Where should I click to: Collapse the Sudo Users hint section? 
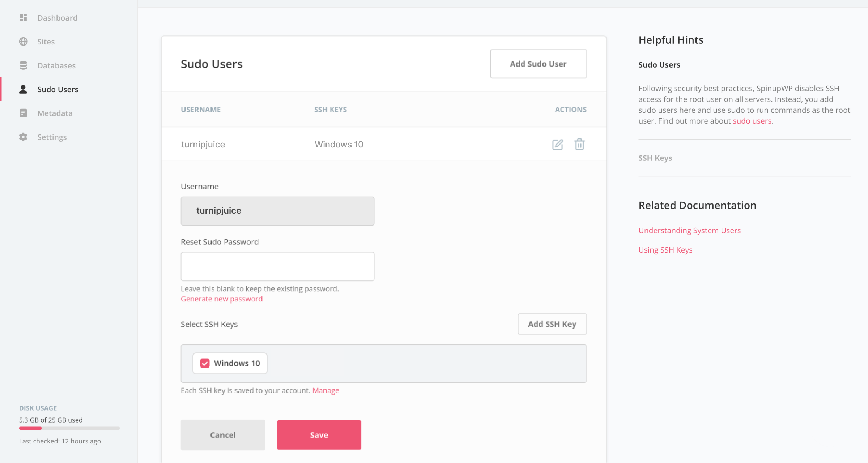(x=659, y=65)
